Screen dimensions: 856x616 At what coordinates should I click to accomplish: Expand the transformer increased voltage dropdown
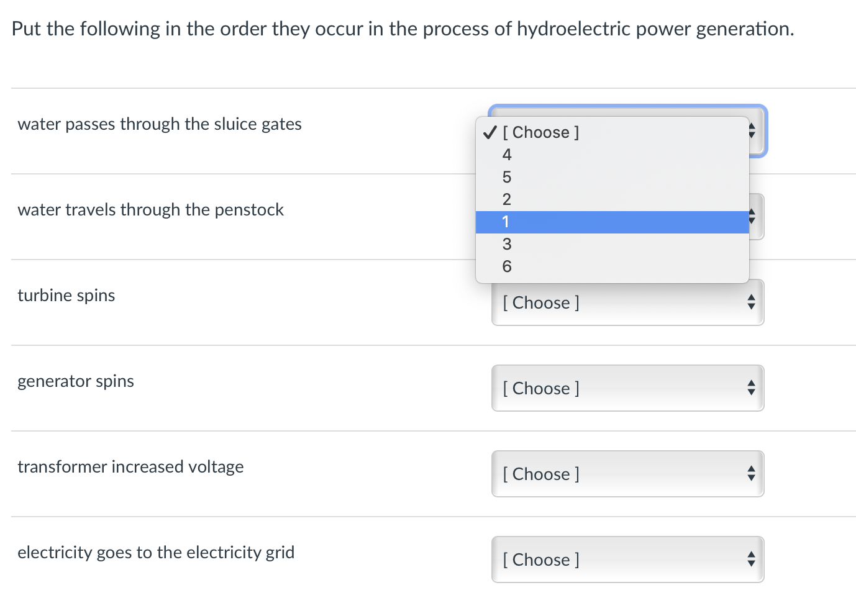pos(627,474)
